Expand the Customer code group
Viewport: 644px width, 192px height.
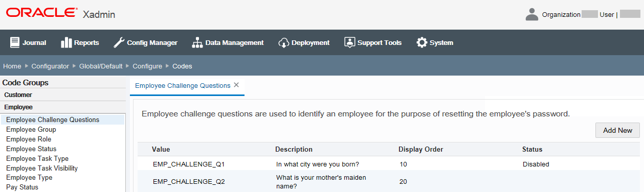pos(63,94)
